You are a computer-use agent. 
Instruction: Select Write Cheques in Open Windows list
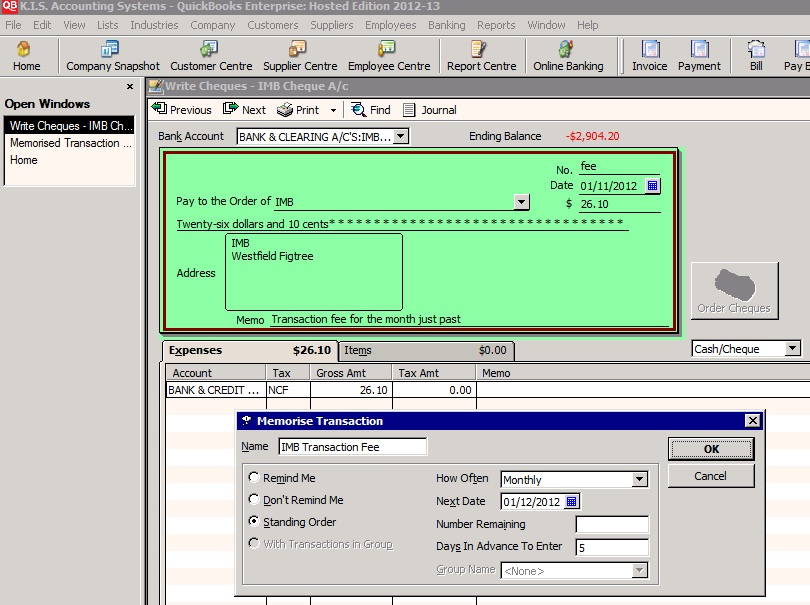coord(69,126)
